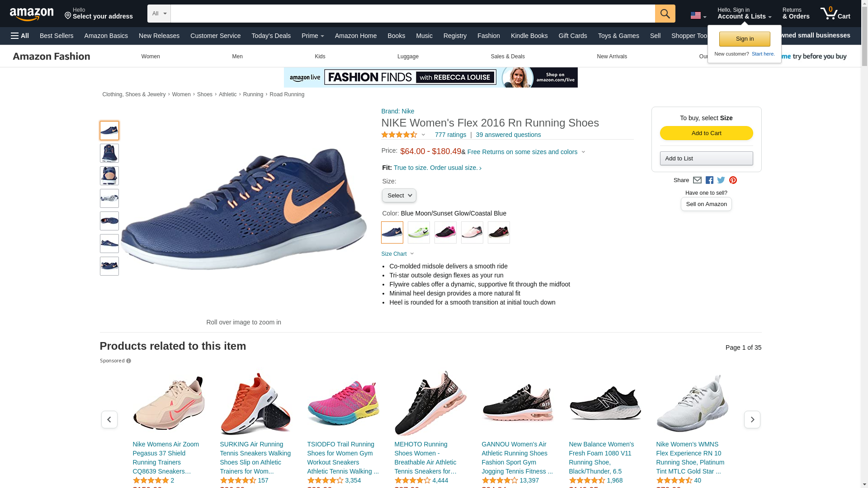Open Today's Deals in navigation bar
Image resolution: width=868 pixels, height=488 pixels.
point(271,36)
